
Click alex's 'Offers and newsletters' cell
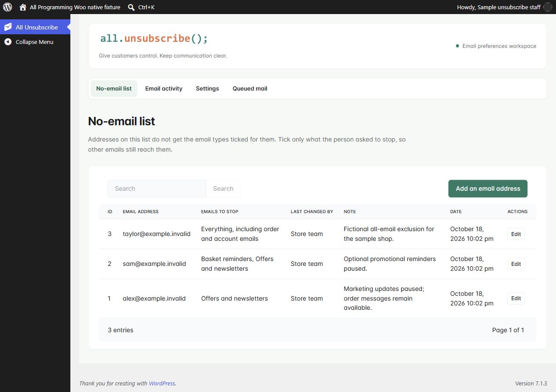[x=234, y=298]
